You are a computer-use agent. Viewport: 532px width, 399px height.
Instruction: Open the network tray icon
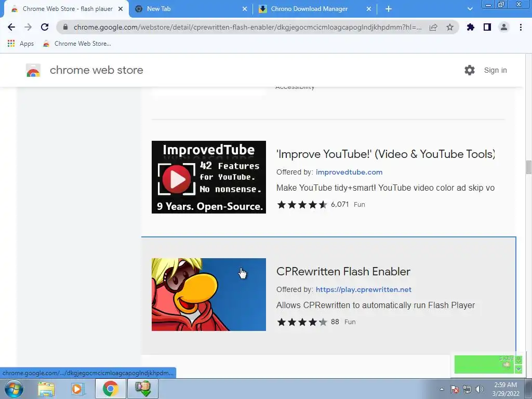(467, 389)
